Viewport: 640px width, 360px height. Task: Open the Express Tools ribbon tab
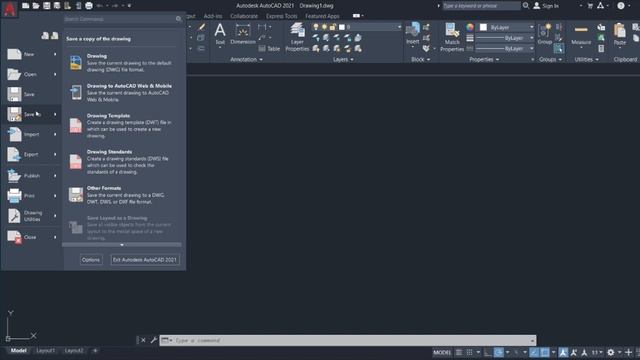282,16
